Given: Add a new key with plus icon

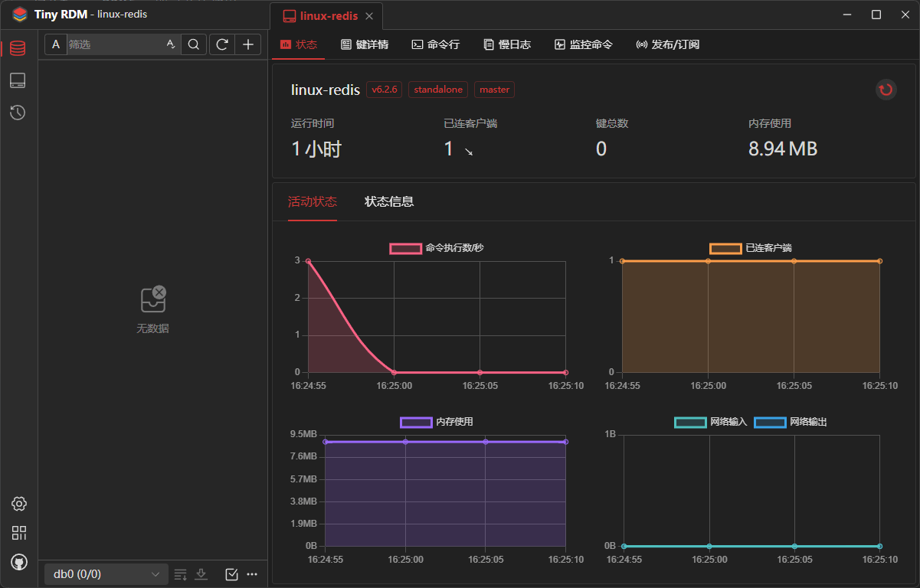Looking at the screenshot, I should (x=247, y=45).
